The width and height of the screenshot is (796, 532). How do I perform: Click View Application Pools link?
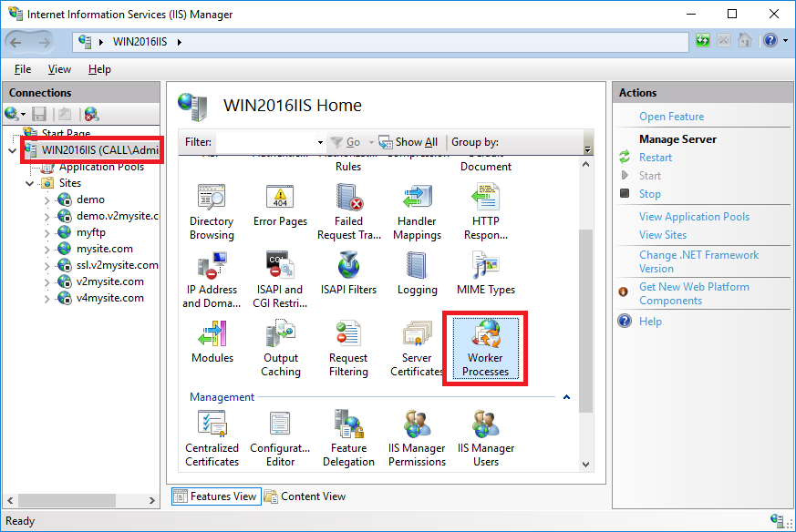pyautogui.click(x=694, y=217)
